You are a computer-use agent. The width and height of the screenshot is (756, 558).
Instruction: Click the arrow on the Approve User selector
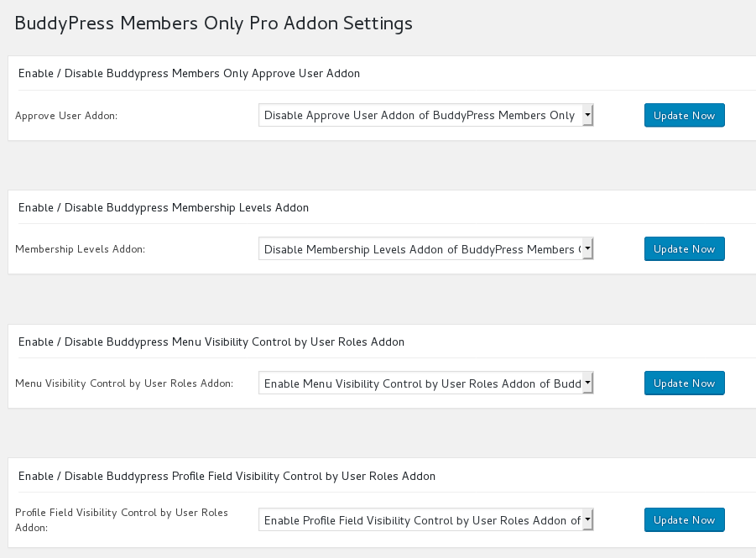pyautogui.click(x=587, y=115)
